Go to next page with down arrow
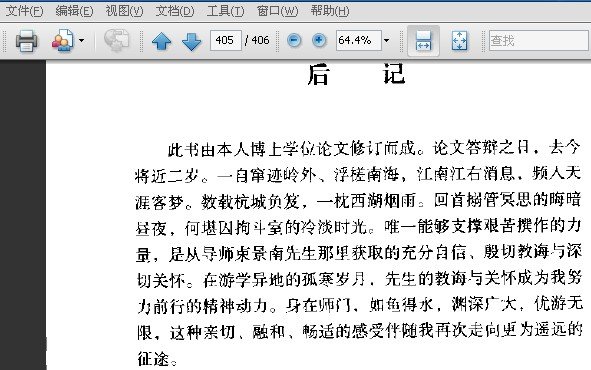The image size is (591, 370). click(x=191, y=41)
